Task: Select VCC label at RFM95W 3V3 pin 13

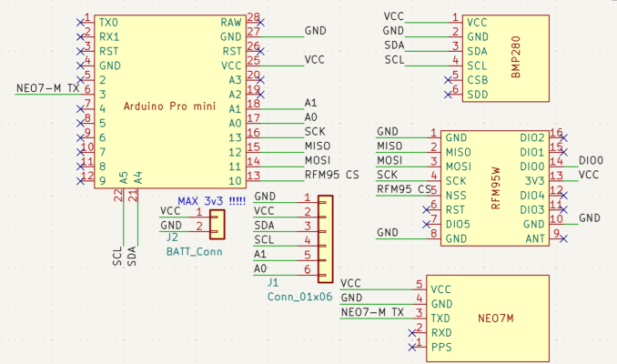Action: [x=589, y=175]
